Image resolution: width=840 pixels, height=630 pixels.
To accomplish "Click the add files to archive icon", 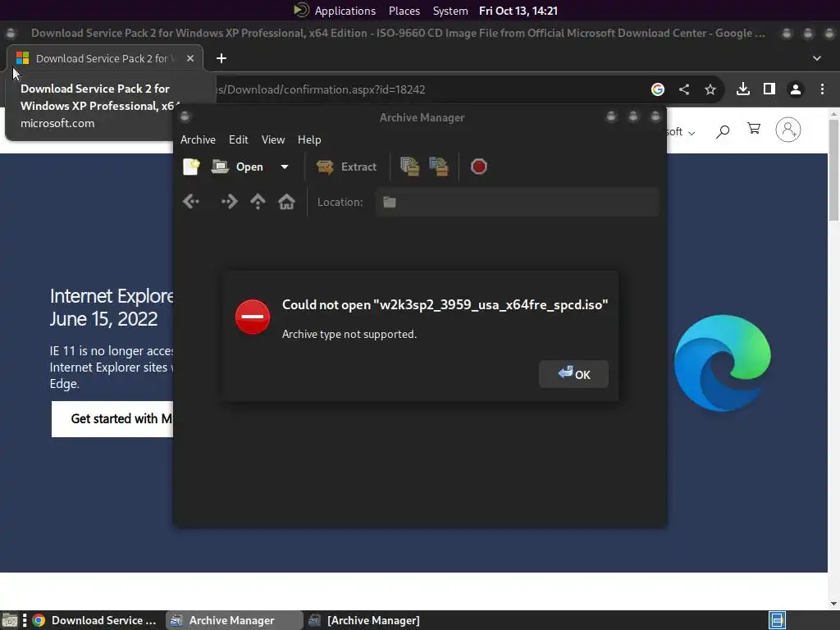I will pyautogui.click(x=410, y=167).
